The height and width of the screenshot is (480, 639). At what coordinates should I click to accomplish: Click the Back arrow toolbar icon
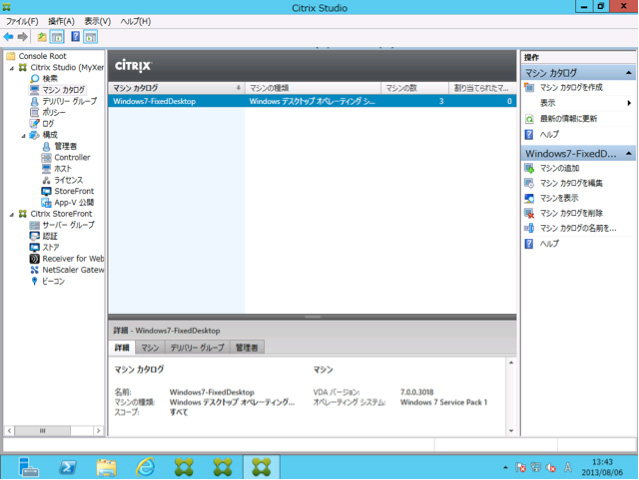pyautogui.click(x=8, y=37)
